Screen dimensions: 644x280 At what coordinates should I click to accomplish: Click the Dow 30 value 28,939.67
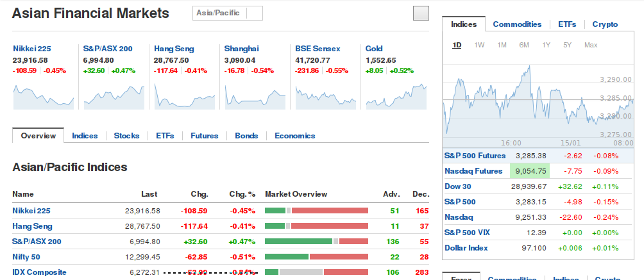[529, 186]
